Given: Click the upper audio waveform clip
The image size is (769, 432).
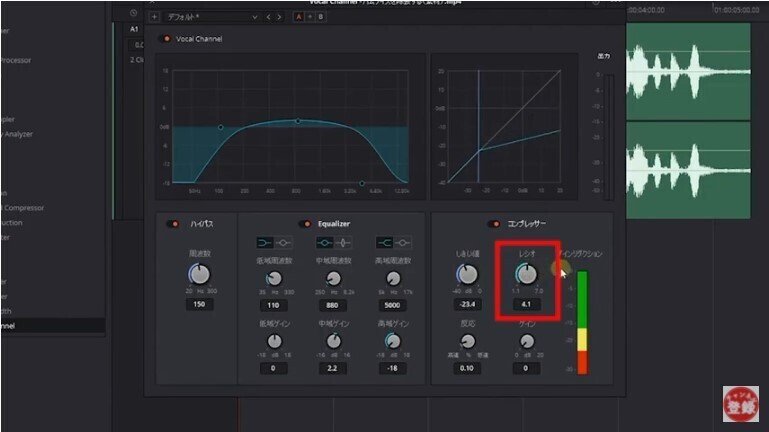Looking at the screenshot, I should (688, 72).
